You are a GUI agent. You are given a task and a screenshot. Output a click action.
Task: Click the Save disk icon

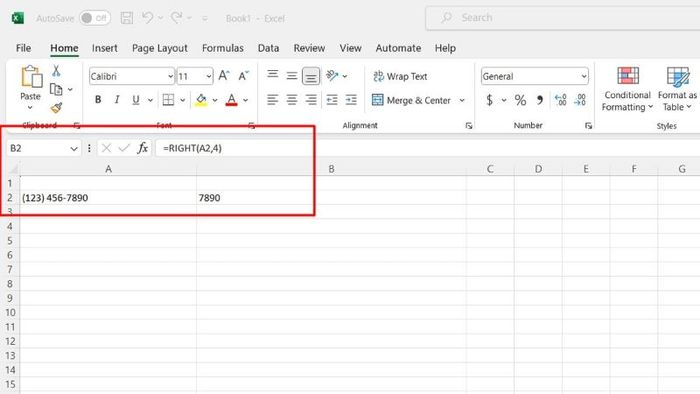(127, 18)
